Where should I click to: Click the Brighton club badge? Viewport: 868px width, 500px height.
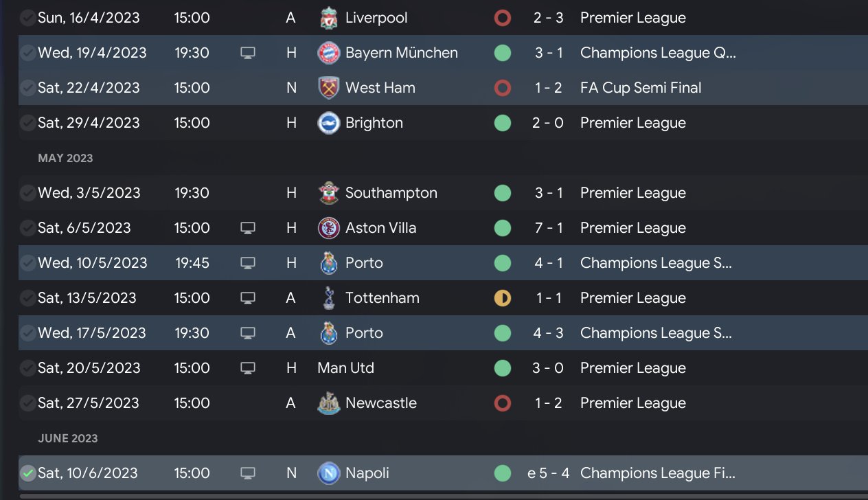pos(329,123)
